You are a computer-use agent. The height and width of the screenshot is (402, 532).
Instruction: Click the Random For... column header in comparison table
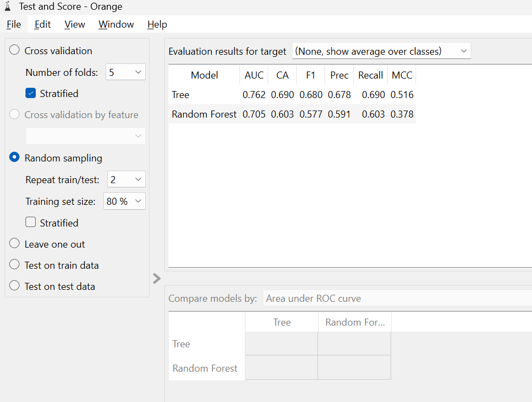(355, 322)
